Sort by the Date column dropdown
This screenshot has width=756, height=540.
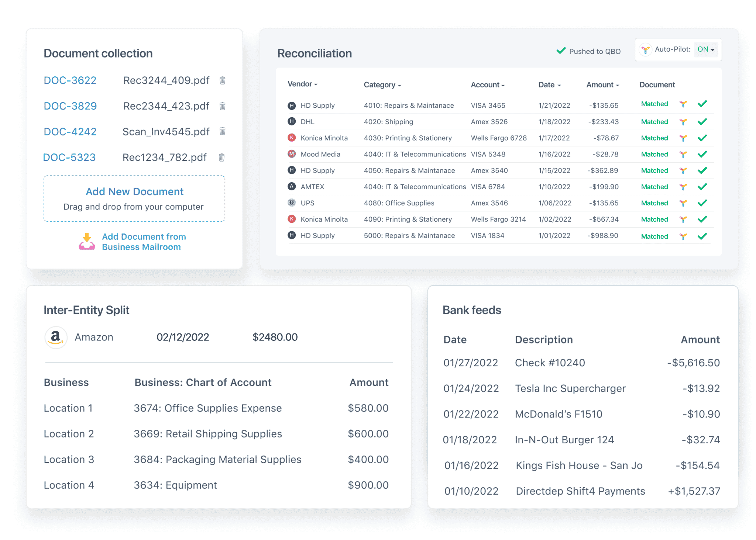tap(550, 85)
